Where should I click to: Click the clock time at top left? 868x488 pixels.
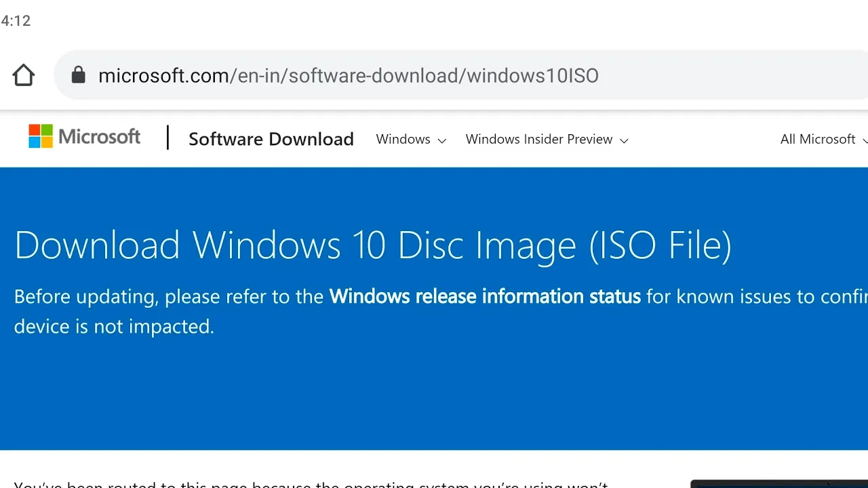16,20
